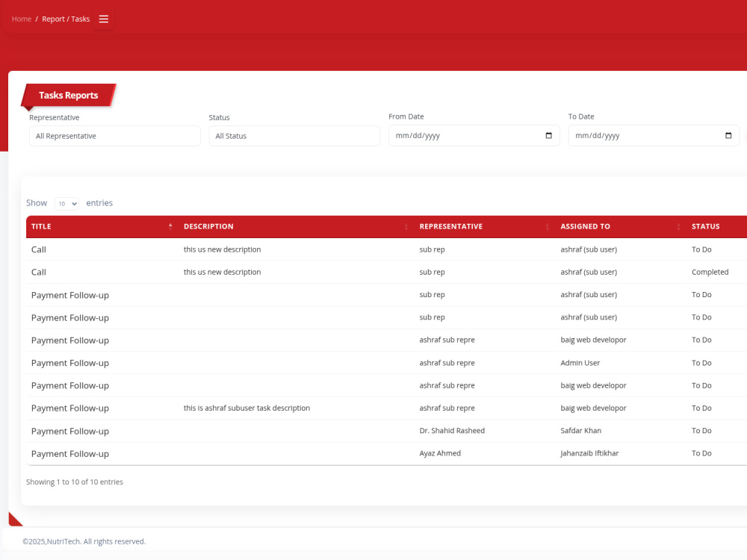This screenshot has width=747, height=560.
Task: Click 'Completed' status cell
Action: click(710, 272)
